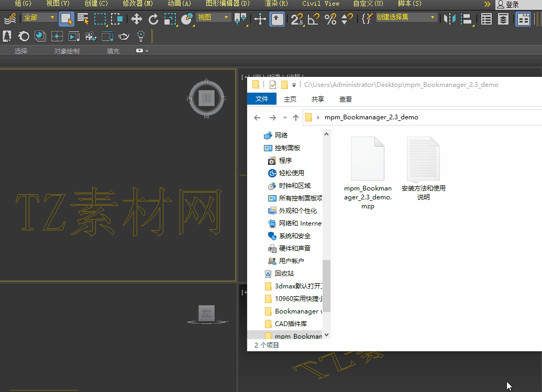Select CAD插件库 folder in navigation tree
542x392 pixels.
click(x=285, y=323)
